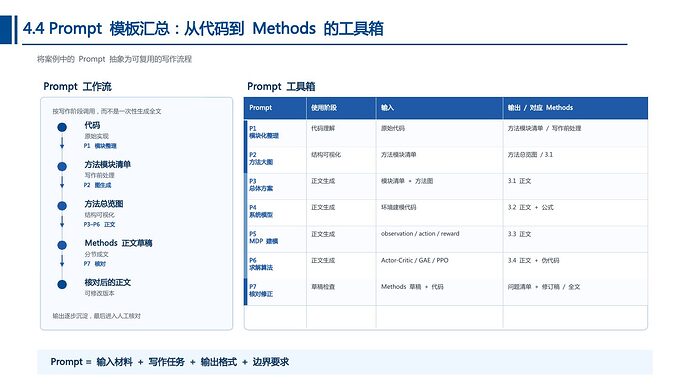Click the 'P2 图生成' workflow label

(x=97, y=185)
